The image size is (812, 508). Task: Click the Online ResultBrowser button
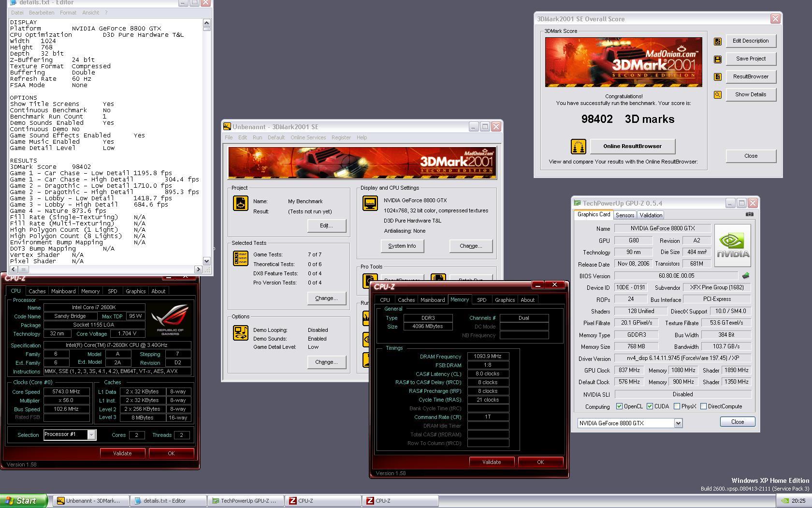click(632, 146)
